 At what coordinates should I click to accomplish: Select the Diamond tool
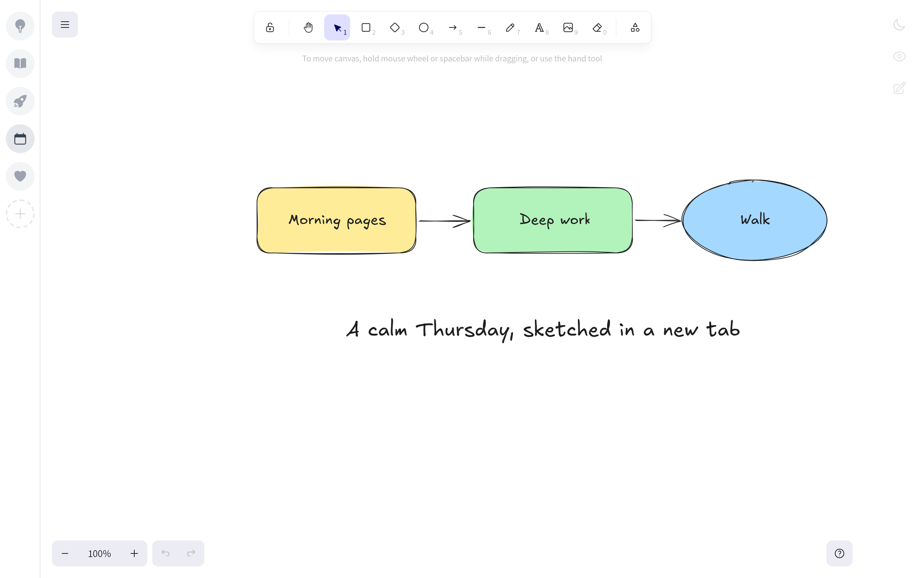[395, 27]
